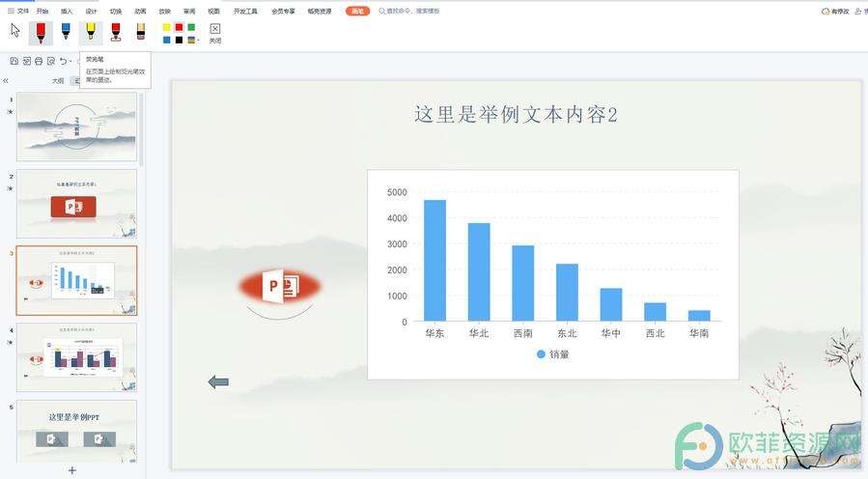
Task: Select the red stamp-style pen tool
Action: pyautogui.click(x=116, y=32)
